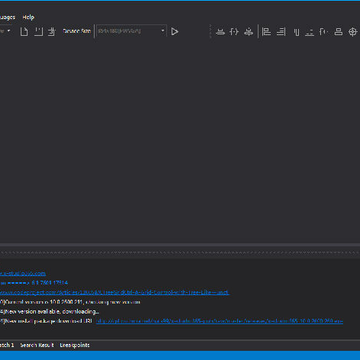Click the 'New version available, downloading...' line
Viewport: 360px width, 360px height.
[49, 312]
